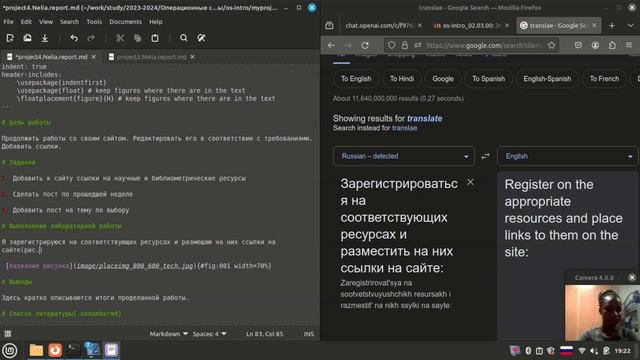Click the 'translate' corrected search link
The height and width of the screenshot is (360, 640).
[424, 118]
